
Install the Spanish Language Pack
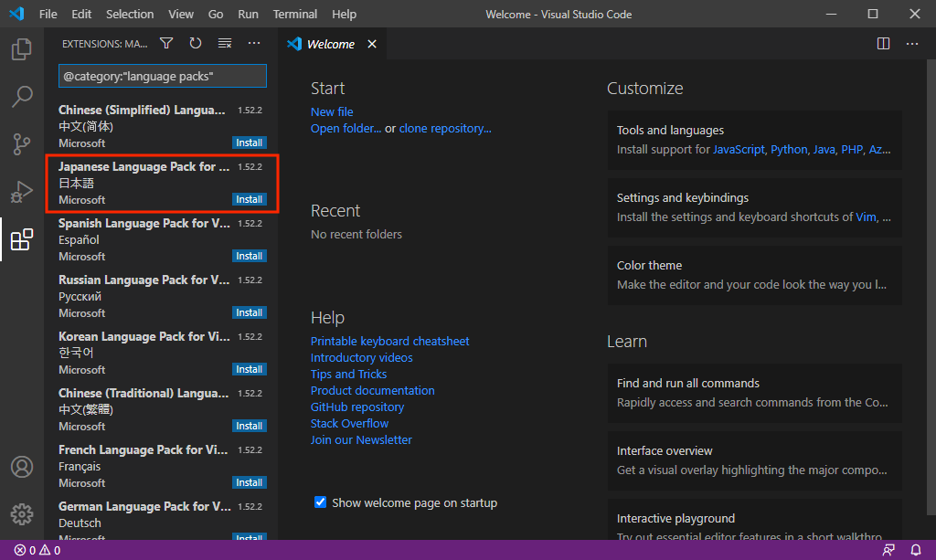249,256
